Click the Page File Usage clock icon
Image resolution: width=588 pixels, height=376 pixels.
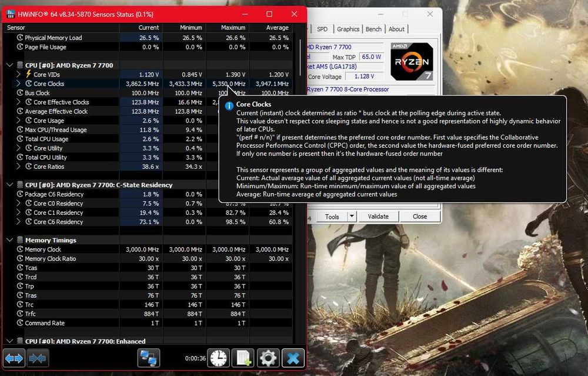(x=20, y=47)
